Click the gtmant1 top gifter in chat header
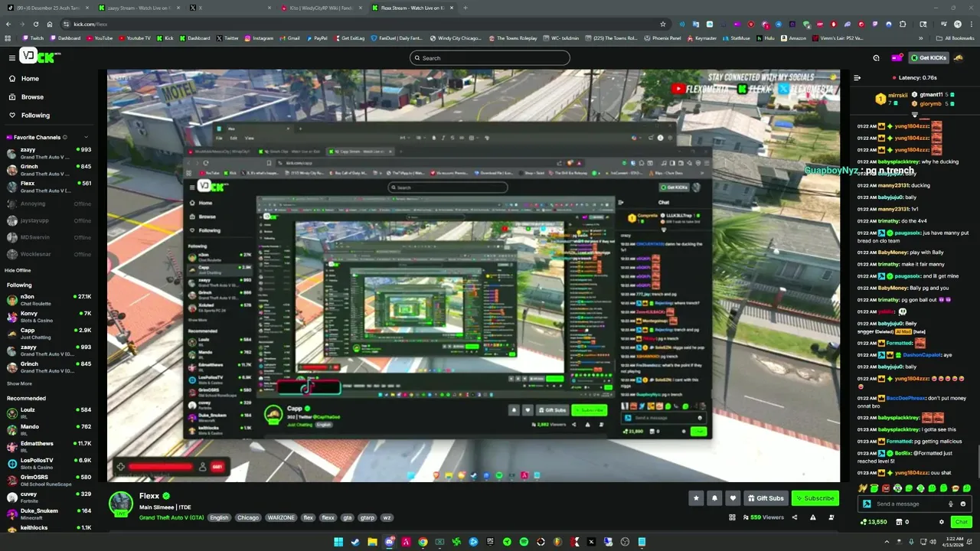Image resolution: width=980 pixels, height=551 pixels. (x=931, y=95)
